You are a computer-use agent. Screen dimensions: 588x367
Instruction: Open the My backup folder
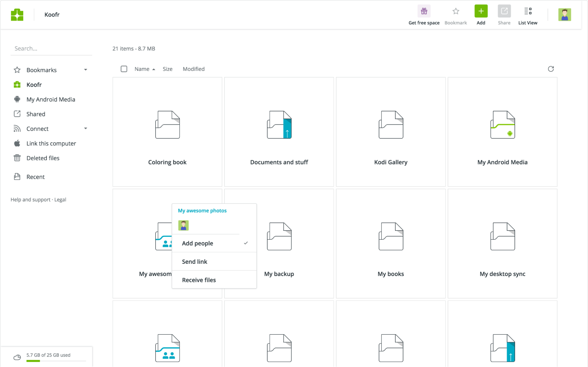[279, 244]
